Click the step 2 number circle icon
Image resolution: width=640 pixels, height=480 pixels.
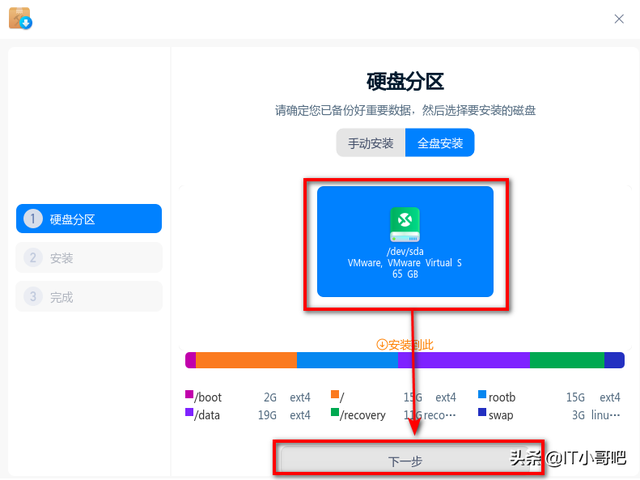pos(33,258)
